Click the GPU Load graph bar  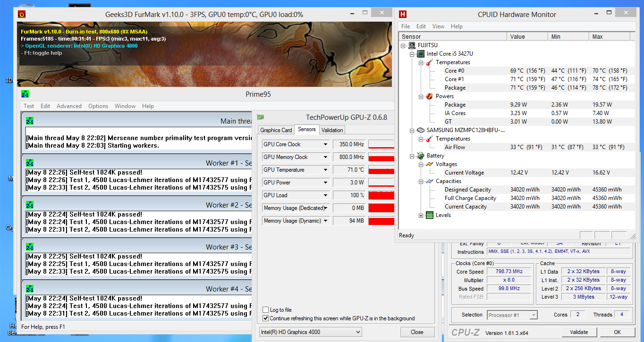(381, 195)
